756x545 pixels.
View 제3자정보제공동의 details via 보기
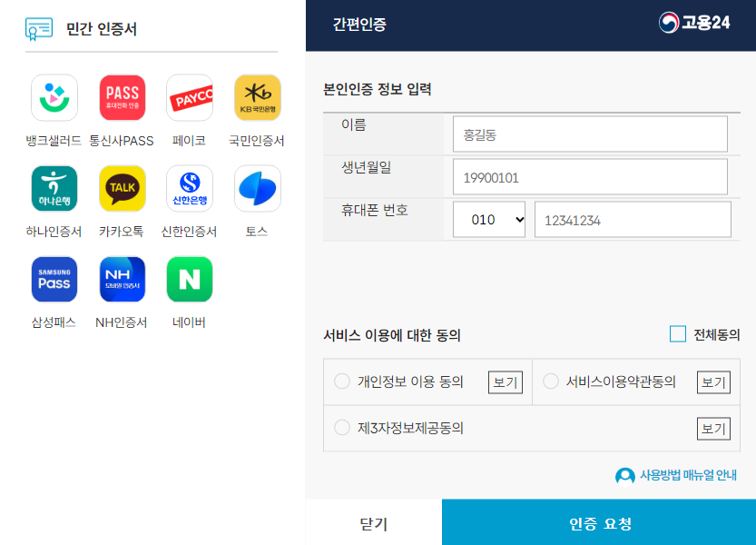tap(713, 429)
